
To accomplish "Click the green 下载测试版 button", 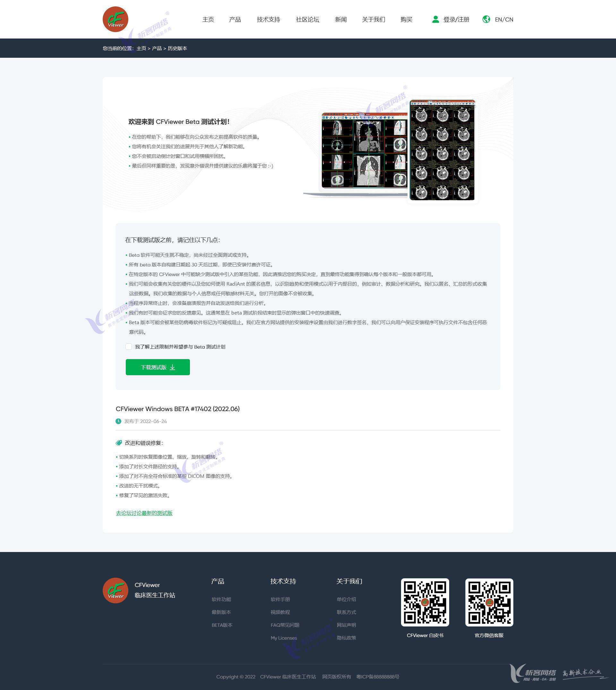I will click(158, 367).
